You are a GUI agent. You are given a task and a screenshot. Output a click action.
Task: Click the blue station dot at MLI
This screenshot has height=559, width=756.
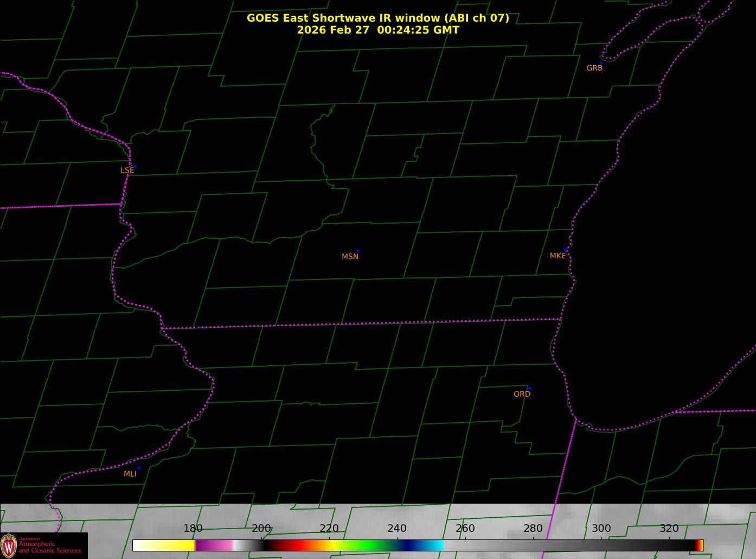click(x=139, y=468)
